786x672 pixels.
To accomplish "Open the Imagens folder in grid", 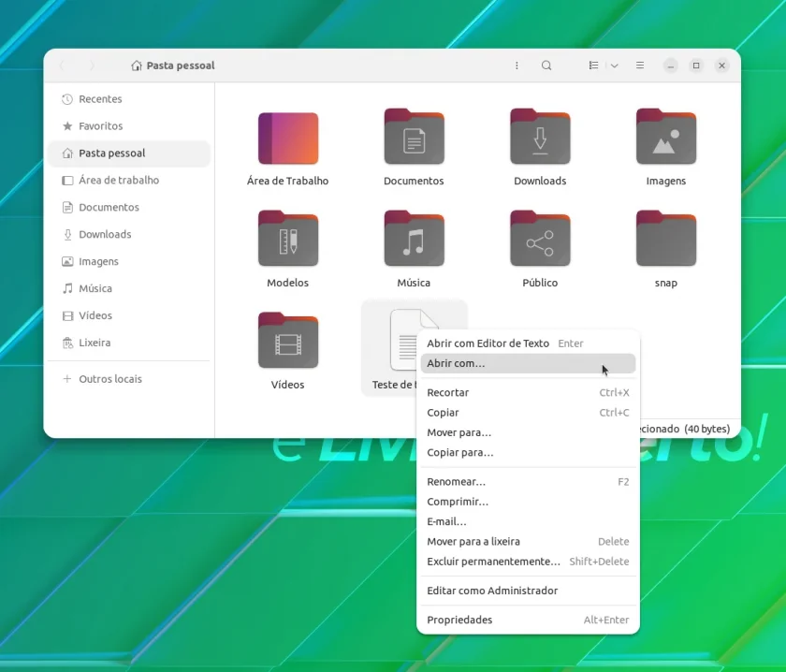I will (665, 137).
